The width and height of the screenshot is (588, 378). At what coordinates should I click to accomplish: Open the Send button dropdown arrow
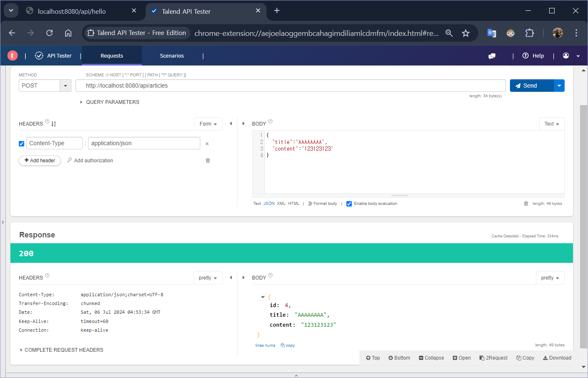[559, 86]
